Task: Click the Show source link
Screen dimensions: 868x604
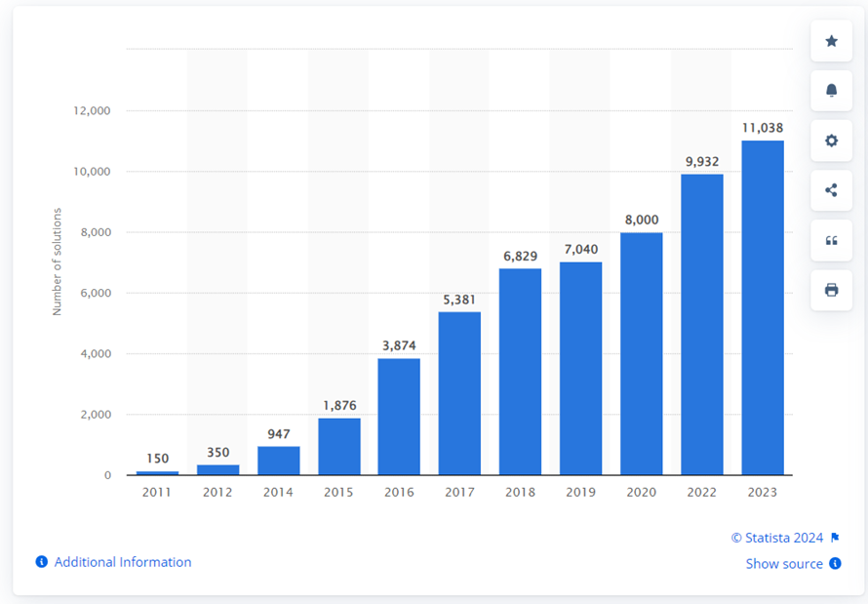Action: pyautogui.click(x=784, y=564)
